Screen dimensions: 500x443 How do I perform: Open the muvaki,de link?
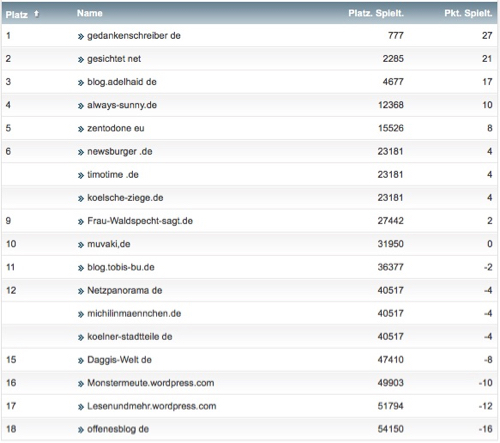pos(109,244)
